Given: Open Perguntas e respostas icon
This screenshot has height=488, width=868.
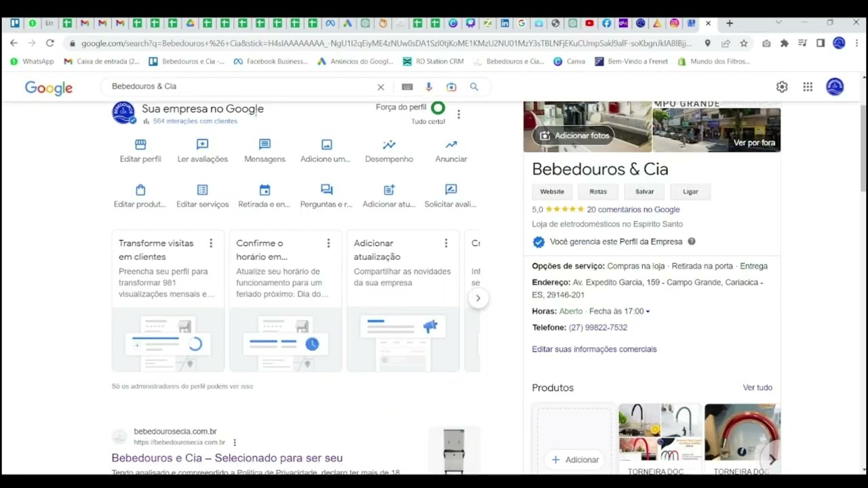Looking at the screenshot, I should tap(326, 190).
